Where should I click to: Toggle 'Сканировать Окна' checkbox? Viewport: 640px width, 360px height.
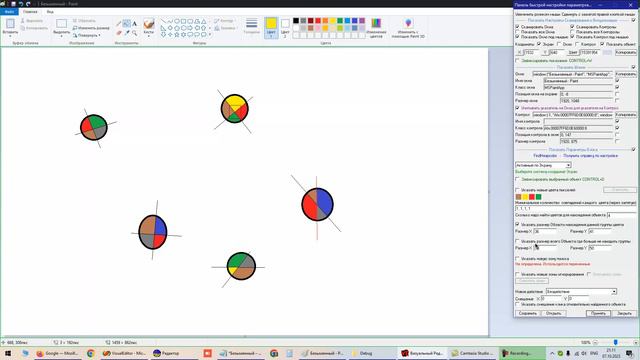518,27
